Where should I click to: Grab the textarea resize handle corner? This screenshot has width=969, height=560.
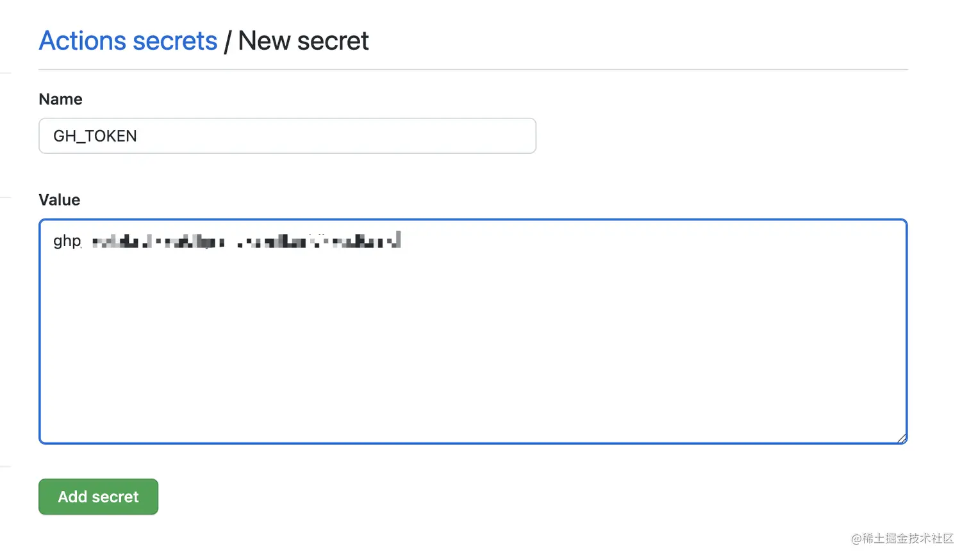pyautogui.click(x=902, y=438)
